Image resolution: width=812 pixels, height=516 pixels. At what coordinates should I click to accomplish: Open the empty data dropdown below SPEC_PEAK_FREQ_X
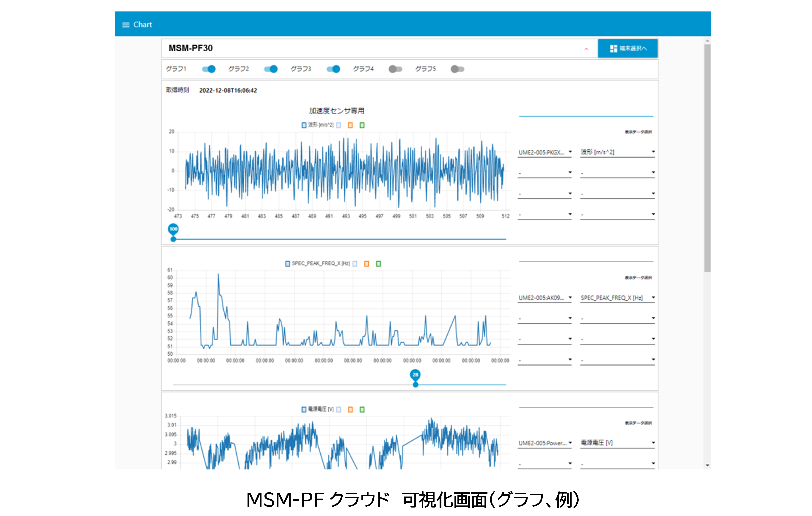(x=617, y=319)
